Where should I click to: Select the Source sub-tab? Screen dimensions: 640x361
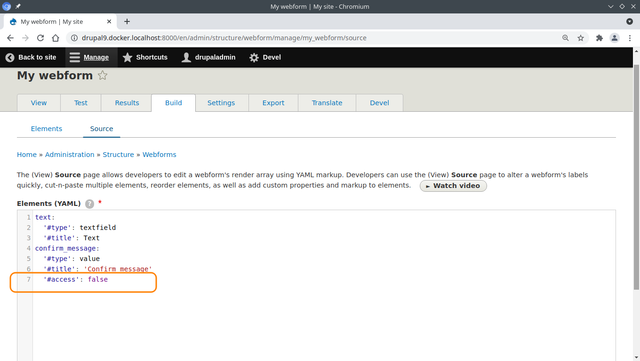(x=102, y=129)
